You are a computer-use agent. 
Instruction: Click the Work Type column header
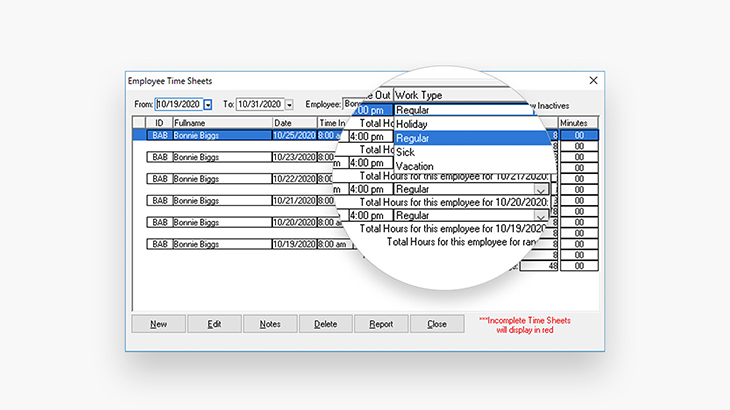point(419,95)
